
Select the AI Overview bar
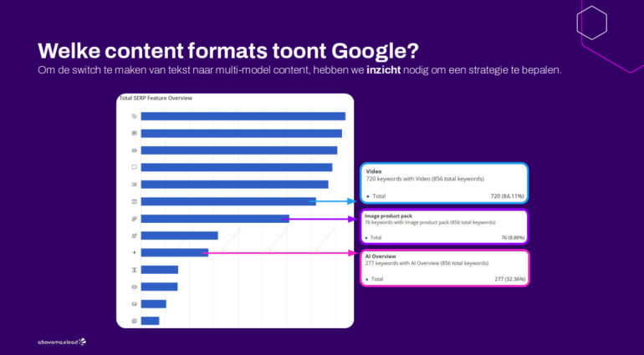(175, 253)
